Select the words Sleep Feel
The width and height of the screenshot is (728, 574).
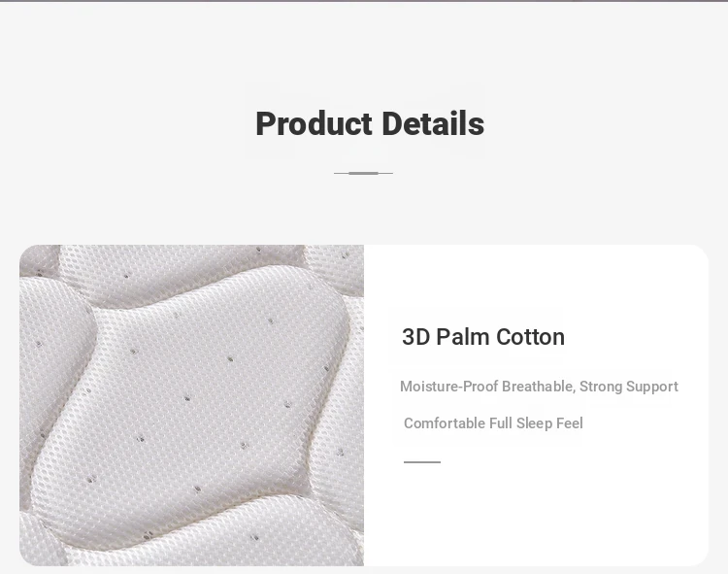pos(549,423)
